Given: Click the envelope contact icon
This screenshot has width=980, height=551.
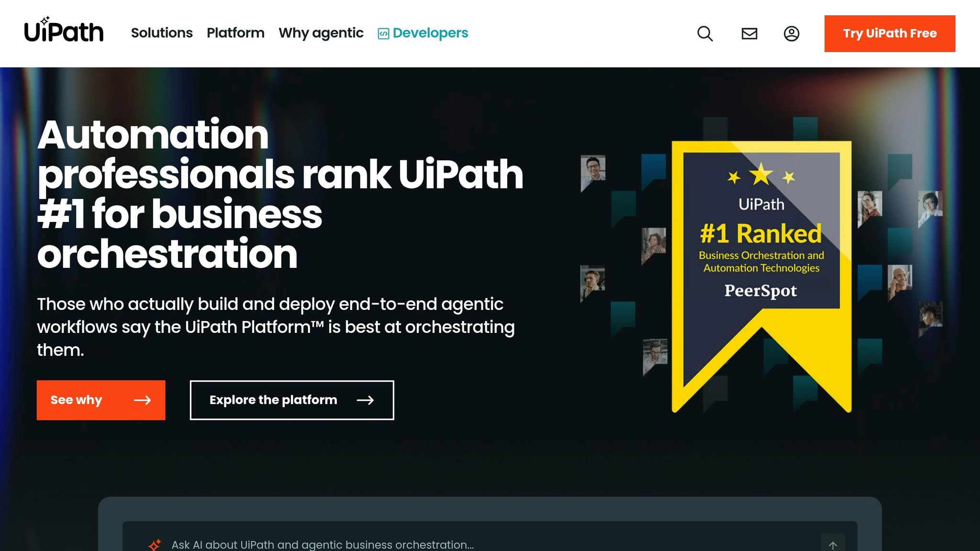Looking at the screenshot, I should click(x=749, y=33).
